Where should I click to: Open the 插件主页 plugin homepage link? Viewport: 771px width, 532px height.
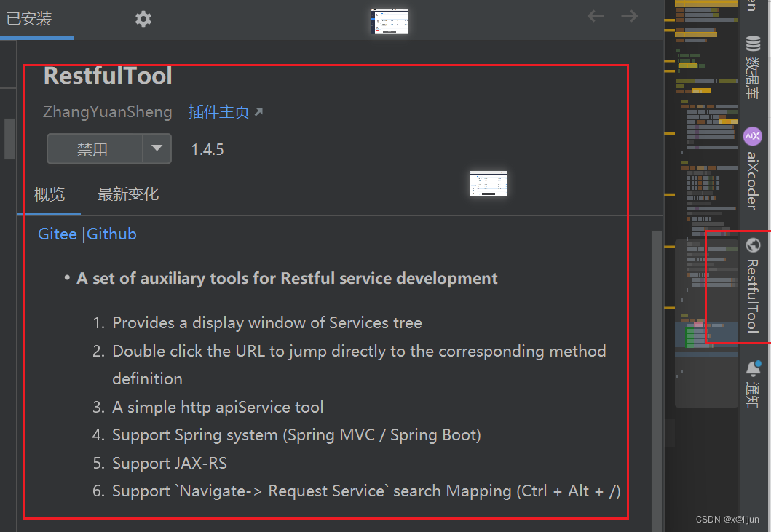[225, 112]
